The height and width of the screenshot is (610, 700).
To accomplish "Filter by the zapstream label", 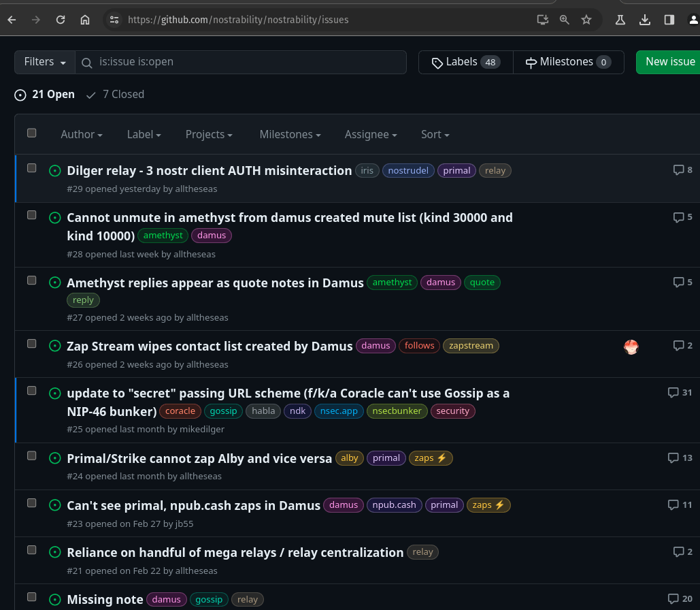I will (471, 346).
